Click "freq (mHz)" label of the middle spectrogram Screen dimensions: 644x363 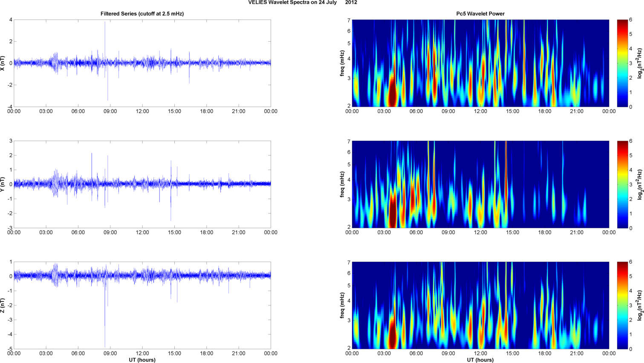click(342, 184)
